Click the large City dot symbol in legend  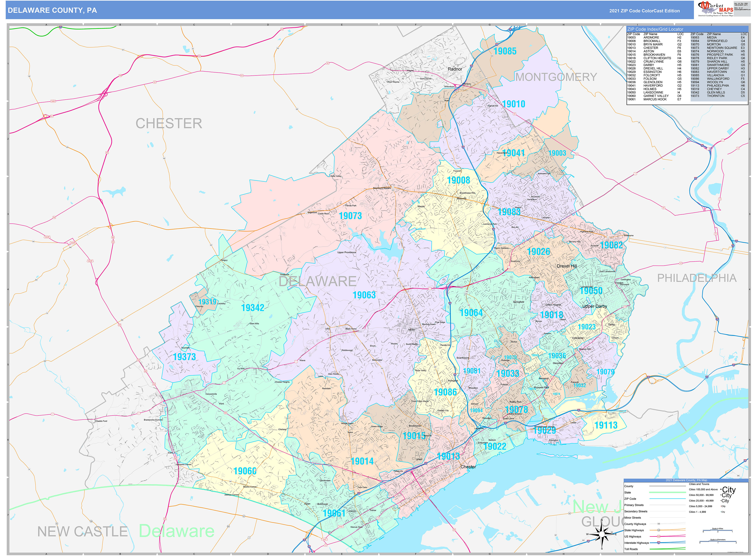click(721, 490)
